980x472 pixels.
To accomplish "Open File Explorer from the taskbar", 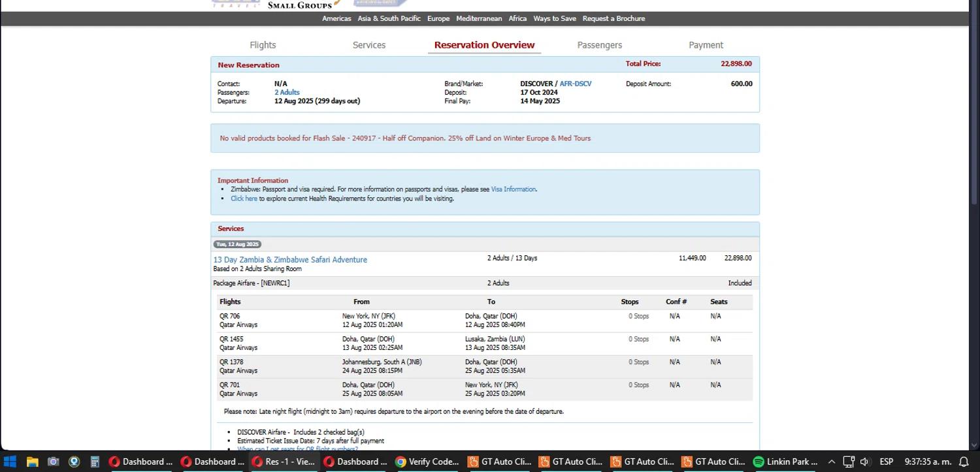I will coord(32,462).
